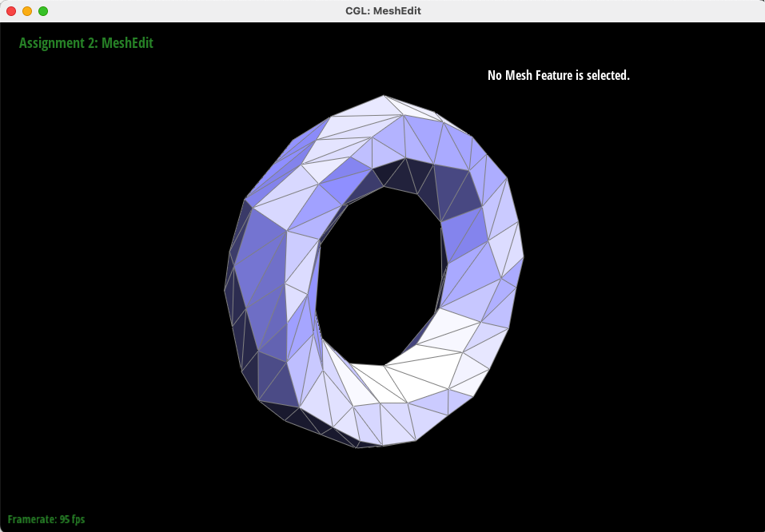765x532 pixels.
Task: Click the green maximize window button
Action: tap(43, 11)
